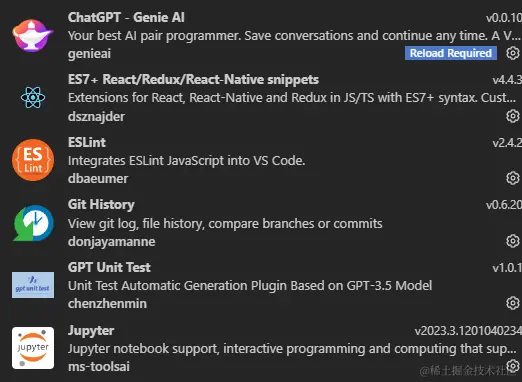Click the Reload Required button
This screenshot has width=522, height=382.
coord(451,53)
